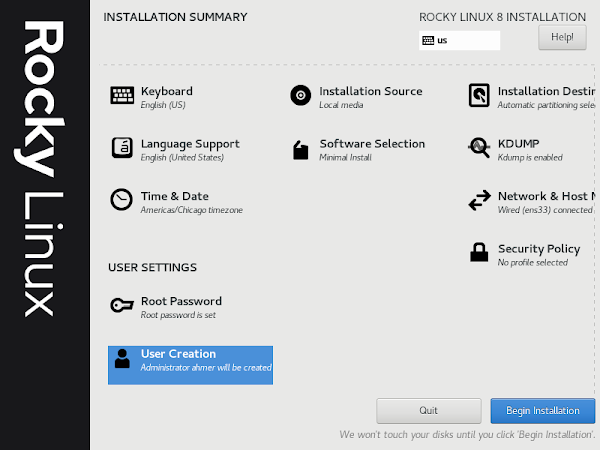600x450 pixels.
Task: Click 'Minimal Install' status text
Action: [346, 158]
